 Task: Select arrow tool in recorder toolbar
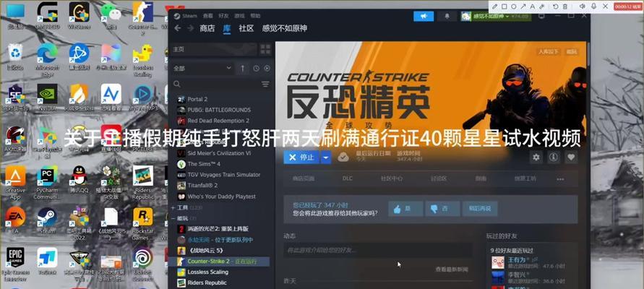[523, 7]
